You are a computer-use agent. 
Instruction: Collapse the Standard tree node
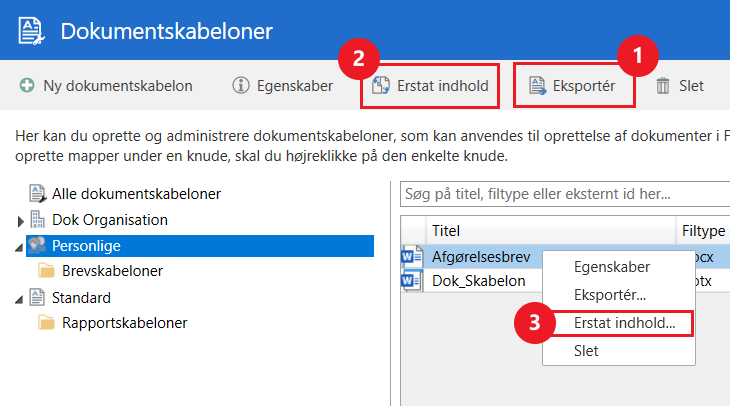click(21, 298)
